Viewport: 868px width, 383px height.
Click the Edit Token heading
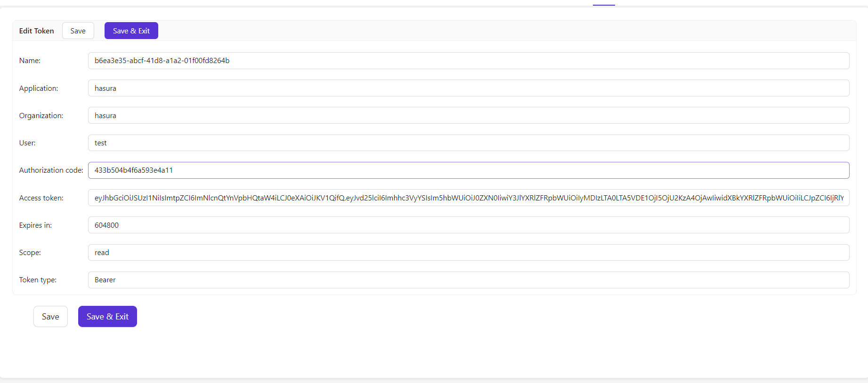[36, 31]
